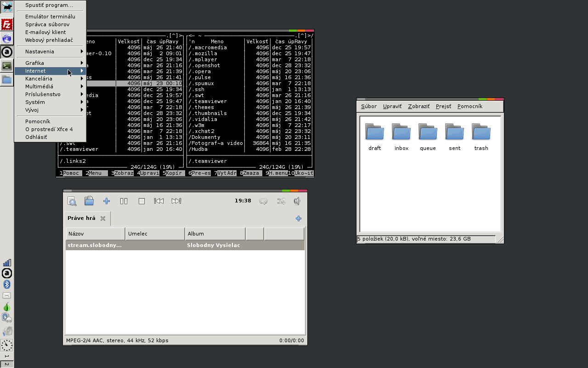Image resolution: width=588 pixels, height=368 pixels.
Task: Click 'Odhlásiť' to log out
Action: 36,137
